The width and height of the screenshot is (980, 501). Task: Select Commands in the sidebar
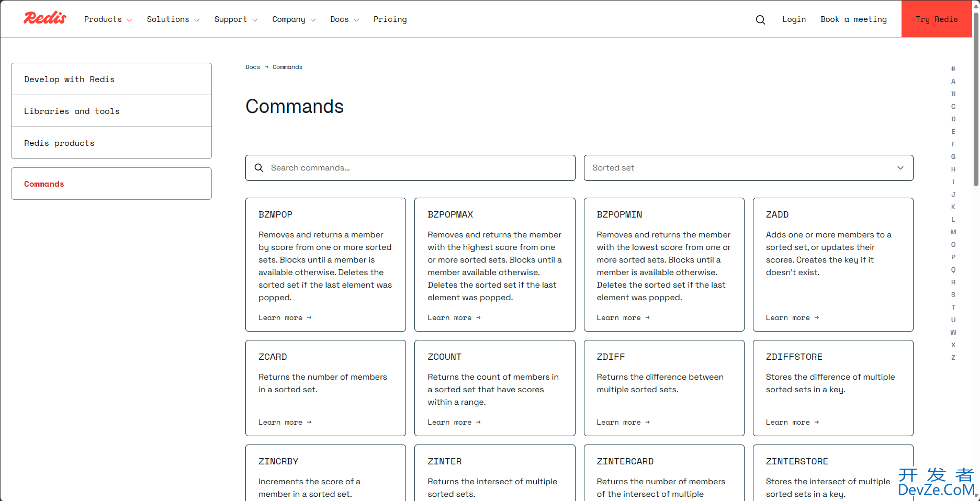111,184
